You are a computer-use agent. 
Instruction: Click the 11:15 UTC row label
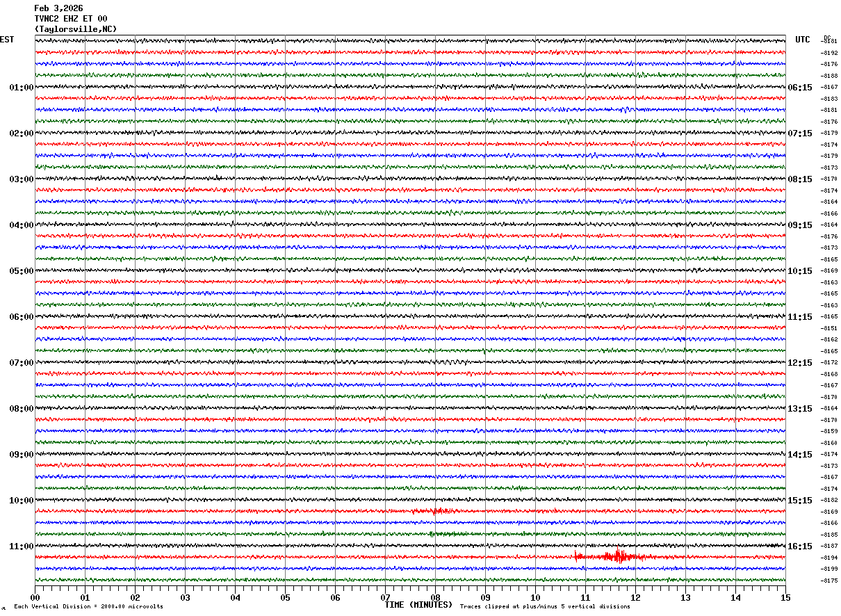click(800, 317)
